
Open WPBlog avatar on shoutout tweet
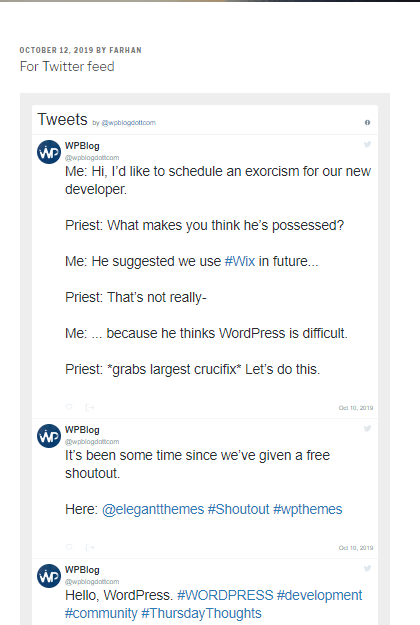pyautogui.click(x=49, y=436)
